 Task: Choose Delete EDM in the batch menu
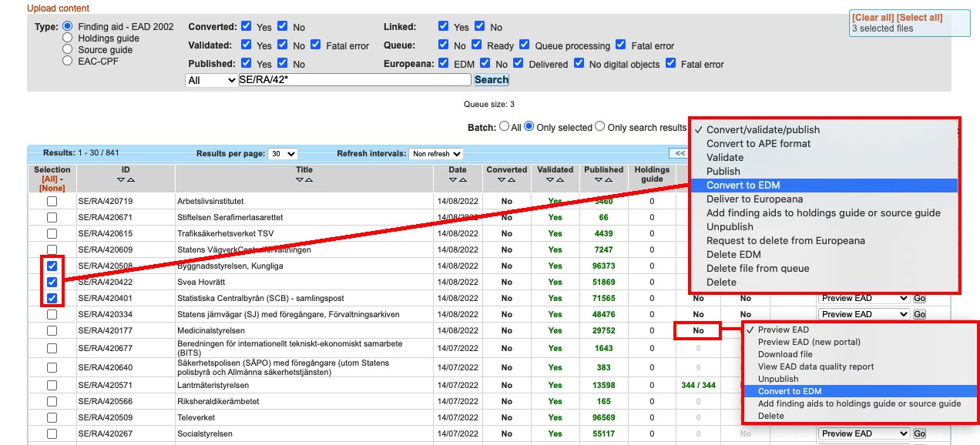[824, 255]
